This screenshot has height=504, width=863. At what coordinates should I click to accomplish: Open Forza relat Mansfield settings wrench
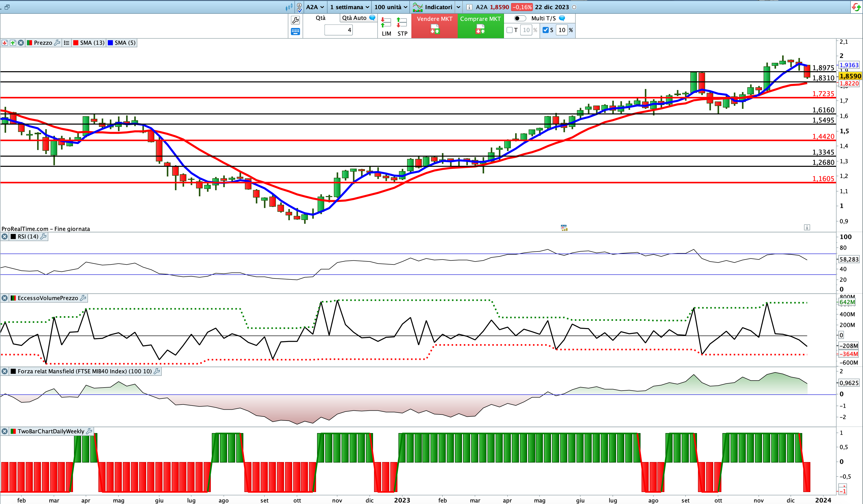[157, 371]
